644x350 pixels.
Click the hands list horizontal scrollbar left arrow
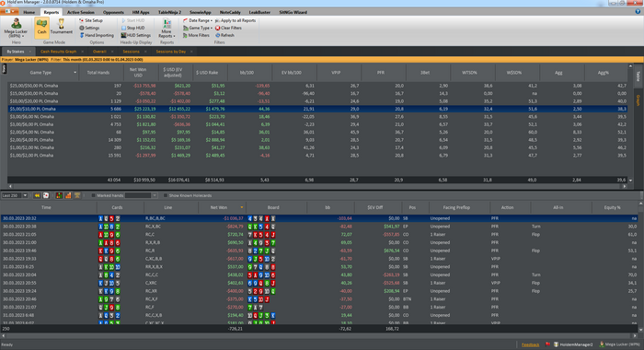pos(4,336)
